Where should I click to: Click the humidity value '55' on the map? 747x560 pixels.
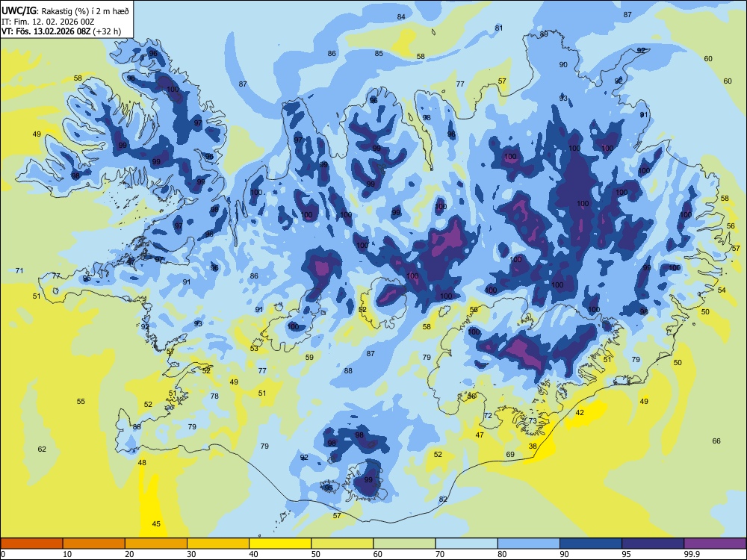(81, 402)
